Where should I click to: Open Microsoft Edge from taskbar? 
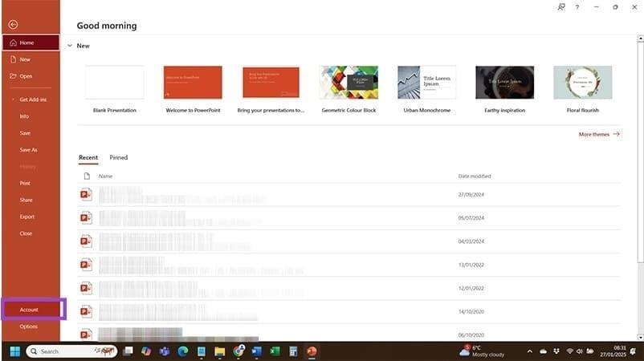click(x=183, y=351)
